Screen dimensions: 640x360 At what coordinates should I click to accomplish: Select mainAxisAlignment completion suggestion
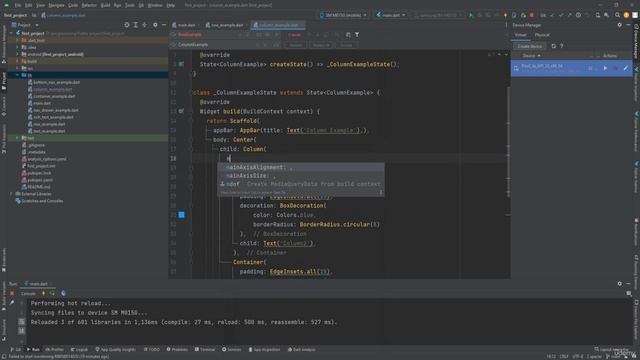301,167
